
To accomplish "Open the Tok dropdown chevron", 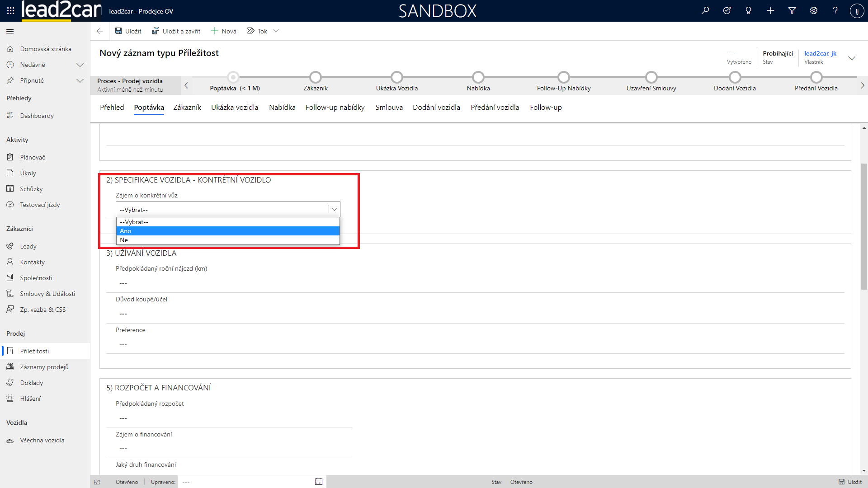I will [x=276, y=31].
